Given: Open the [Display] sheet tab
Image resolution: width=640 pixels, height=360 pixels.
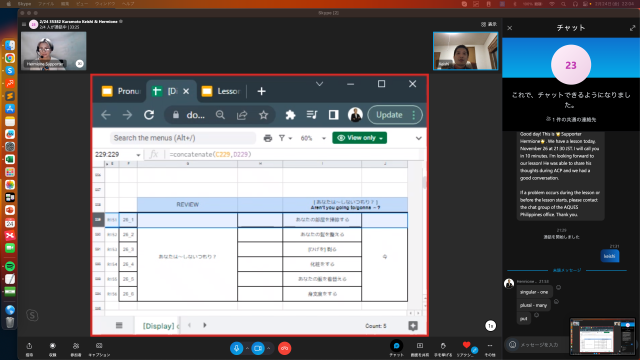Looking at the screenshot, I should click(x=158, y=326).
